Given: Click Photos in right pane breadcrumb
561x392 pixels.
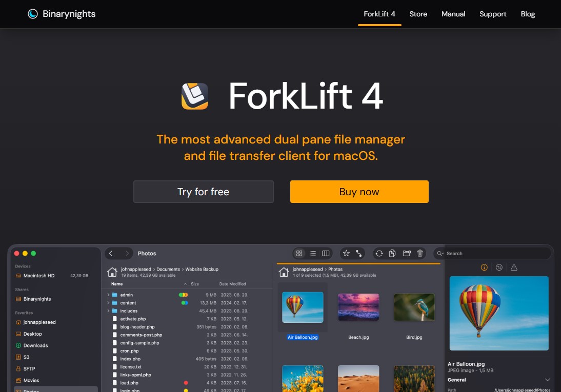Looking at the screenshot, I should [x=335, y=270].
